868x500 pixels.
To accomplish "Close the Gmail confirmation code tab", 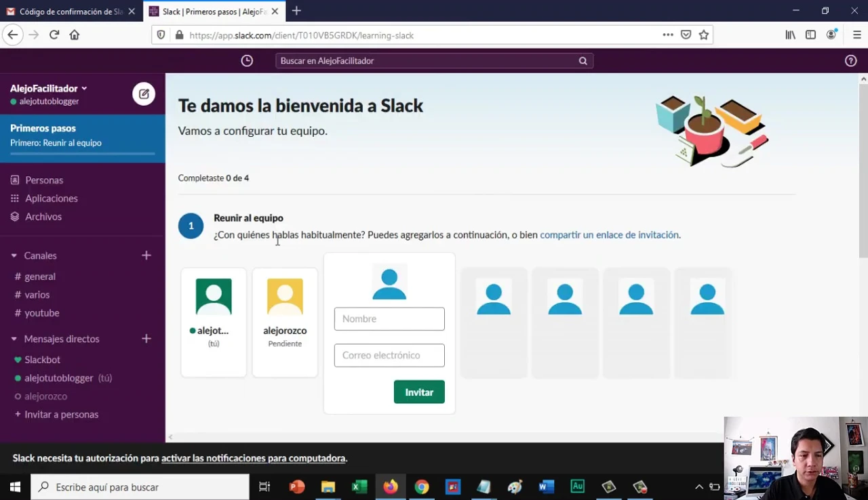I will click(132, 12).
